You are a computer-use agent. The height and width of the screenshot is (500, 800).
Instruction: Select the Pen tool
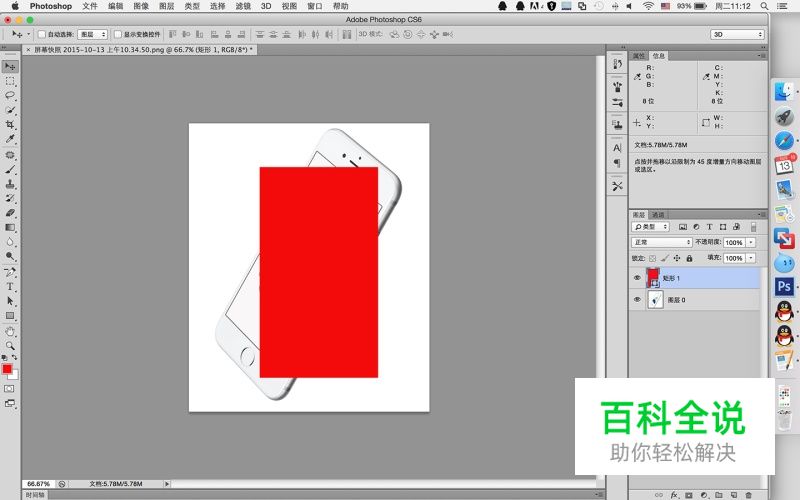10,272
